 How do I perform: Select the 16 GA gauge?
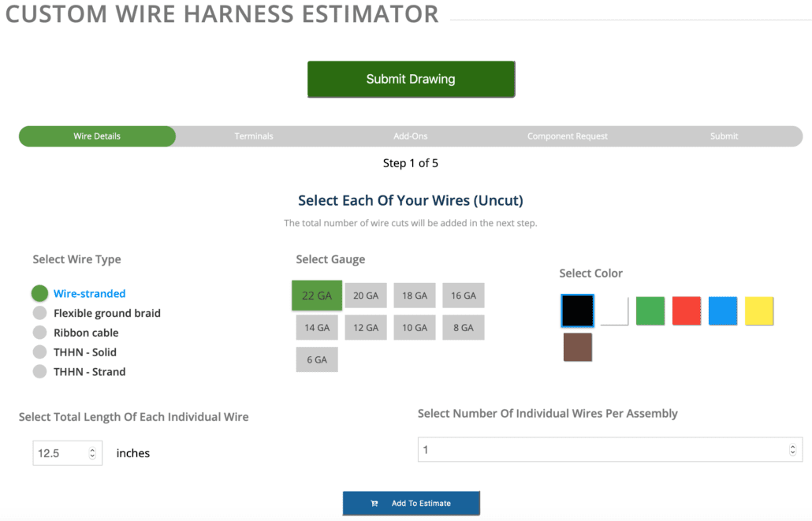click(464, 296)
